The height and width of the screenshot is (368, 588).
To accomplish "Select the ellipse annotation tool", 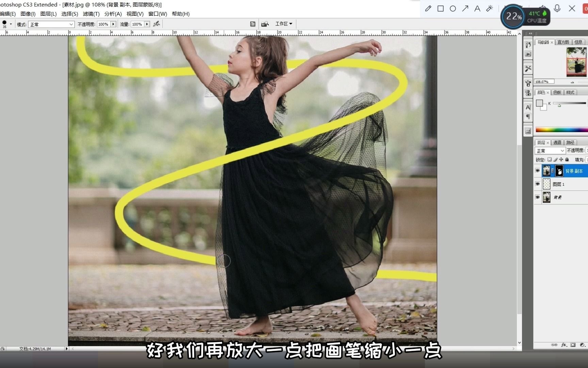I will 453,9.
